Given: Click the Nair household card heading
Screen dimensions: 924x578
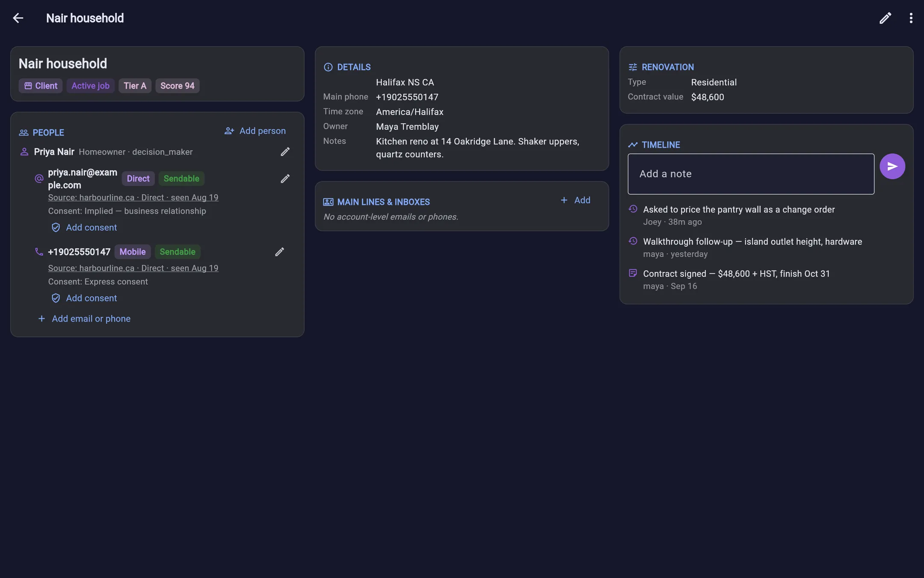Looking at the screenshot, I should pyautogui.click(x=63, y=64).
